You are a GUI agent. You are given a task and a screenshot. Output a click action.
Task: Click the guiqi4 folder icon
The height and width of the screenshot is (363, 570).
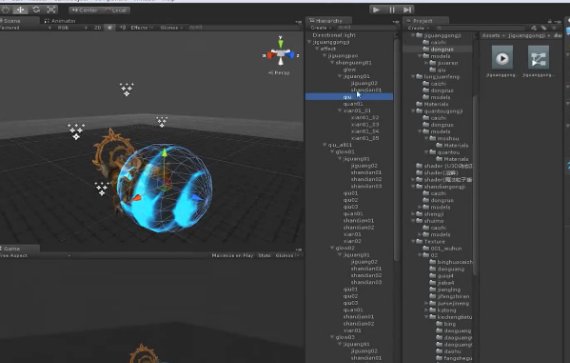(x=432, y=276)
